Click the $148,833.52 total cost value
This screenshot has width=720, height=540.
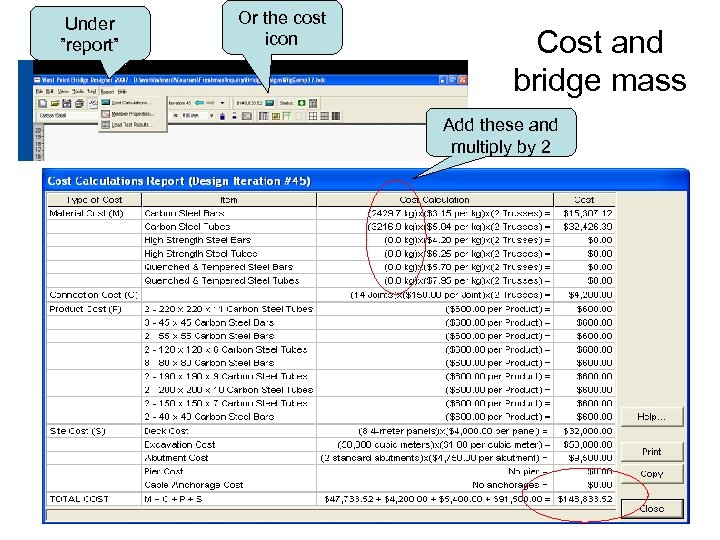(585, 499)
